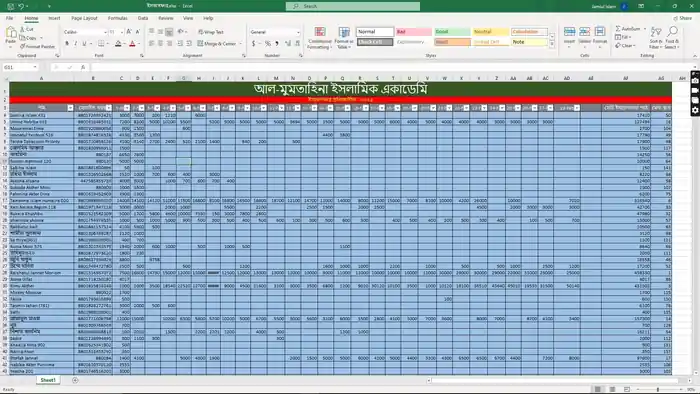The width and height of the screenshot is (700, 394).
Task: Apply the Neutral cell style
Action: click(x=491, y=32)
